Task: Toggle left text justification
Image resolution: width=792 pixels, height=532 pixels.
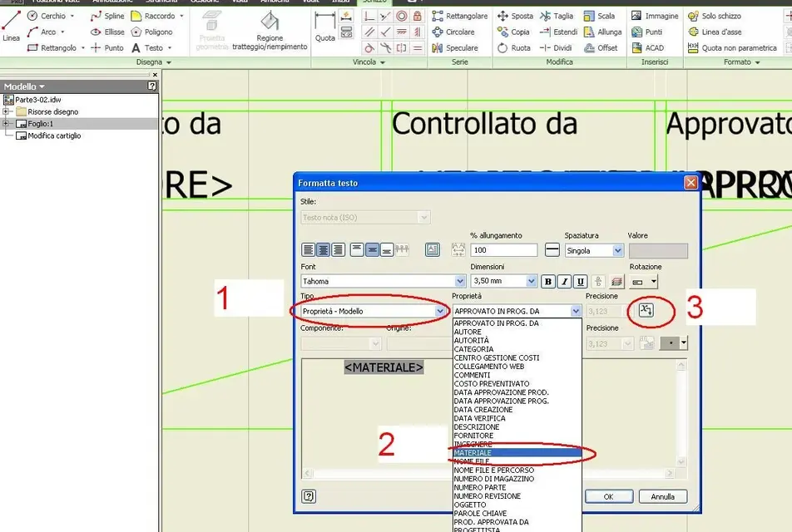Action: (x=308, y=249)
